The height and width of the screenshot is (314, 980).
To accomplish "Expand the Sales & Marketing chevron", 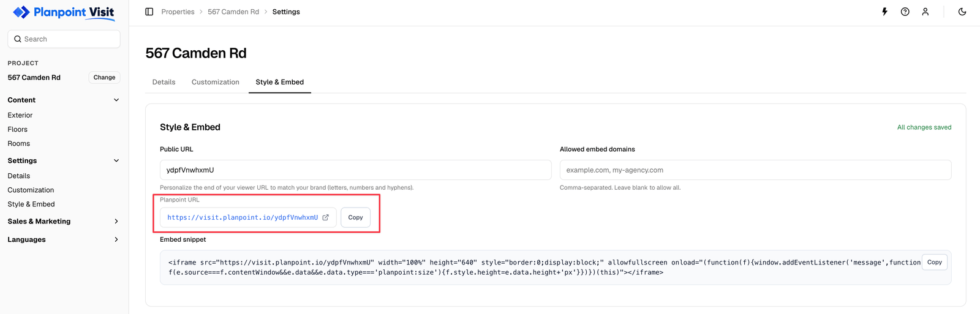I will pyautogui.click(x=116, y=221).
